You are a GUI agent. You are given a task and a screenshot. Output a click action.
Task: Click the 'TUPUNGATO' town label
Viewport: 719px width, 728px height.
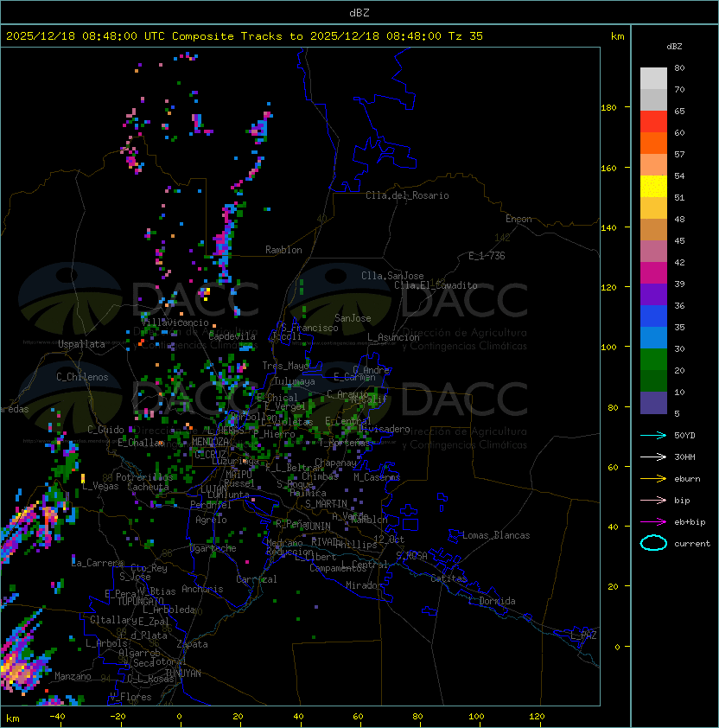(140, 601)
